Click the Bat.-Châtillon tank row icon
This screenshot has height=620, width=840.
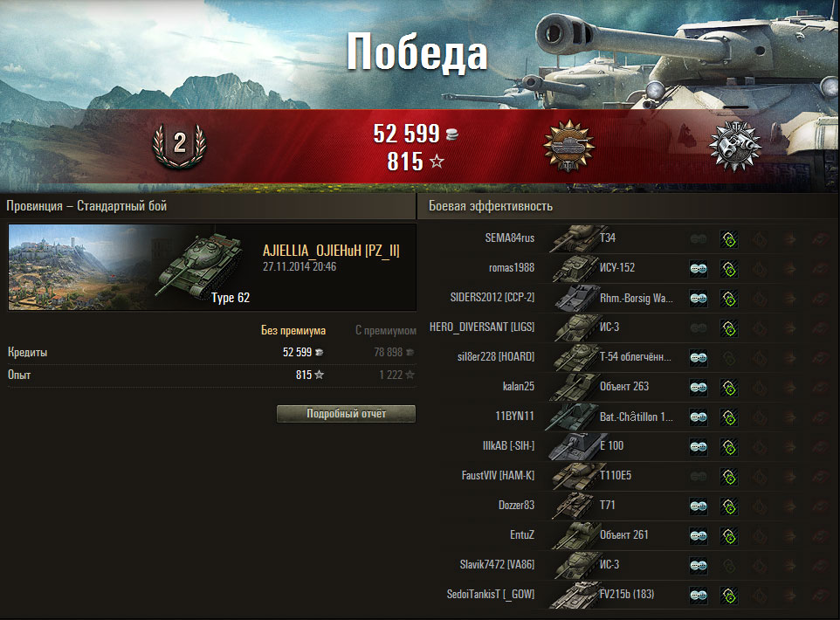coord(572,417)
